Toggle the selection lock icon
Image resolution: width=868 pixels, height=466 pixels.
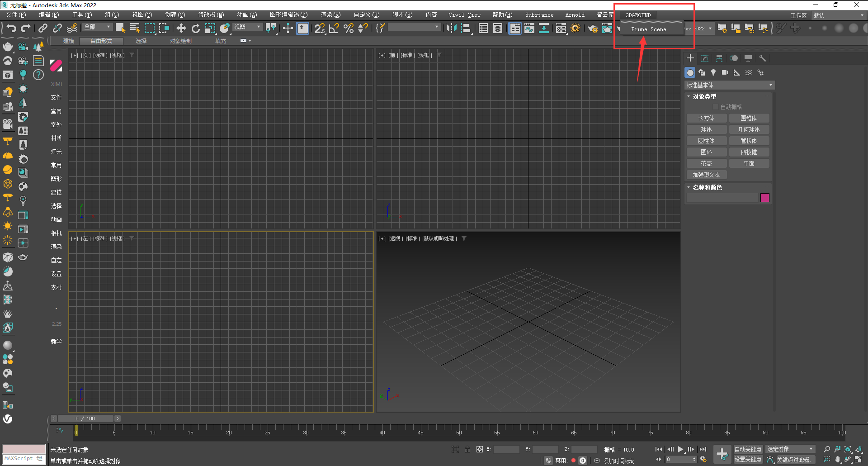[x=467, y=449]
